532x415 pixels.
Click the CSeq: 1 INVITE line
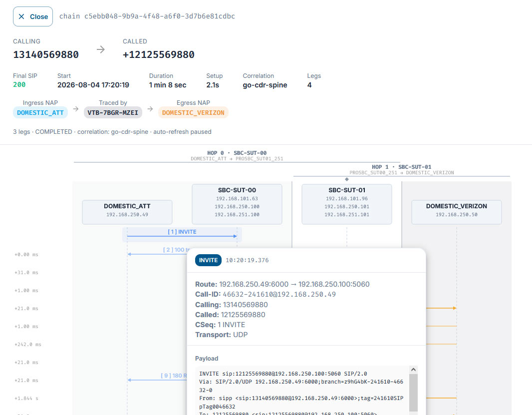click(220, 325)
